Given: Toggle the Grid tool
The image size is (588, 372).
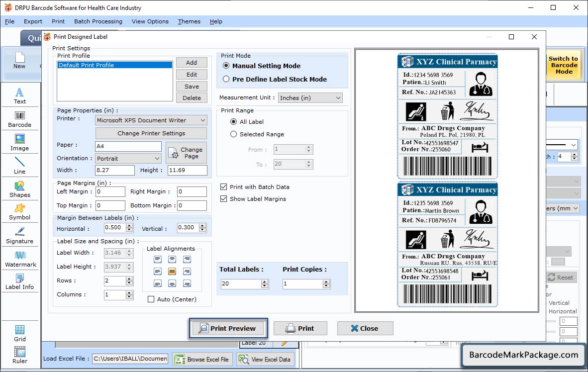Looking at the screenshot, I should [19, 333].
